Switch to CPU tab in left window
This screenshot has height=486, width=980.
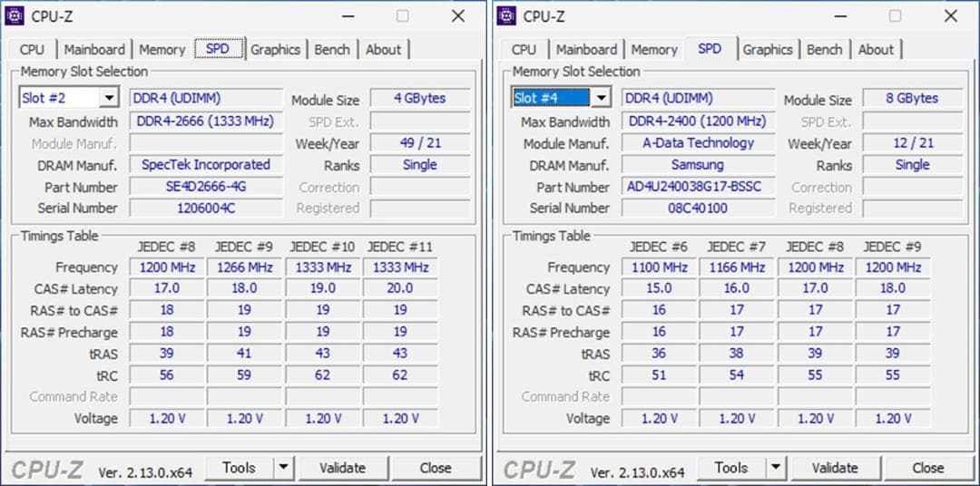32,49
